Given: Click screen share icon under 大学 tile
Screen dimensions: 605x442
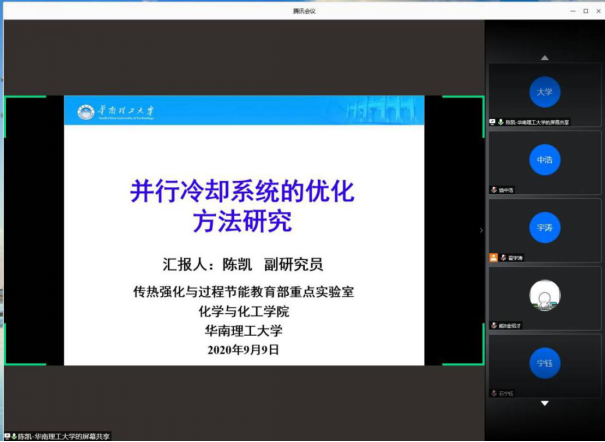Looking at the screenshot, I should (x=493, y=122).
